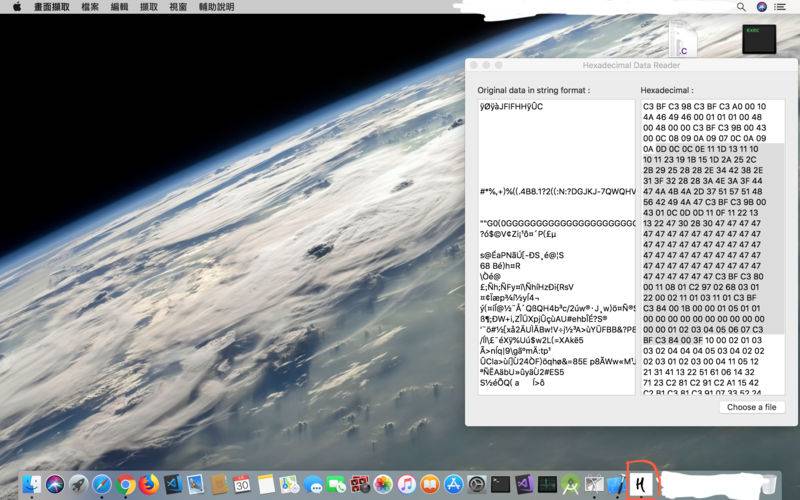Open the 輔助說明 menu

pyautogui.click(x=216, y=6)
